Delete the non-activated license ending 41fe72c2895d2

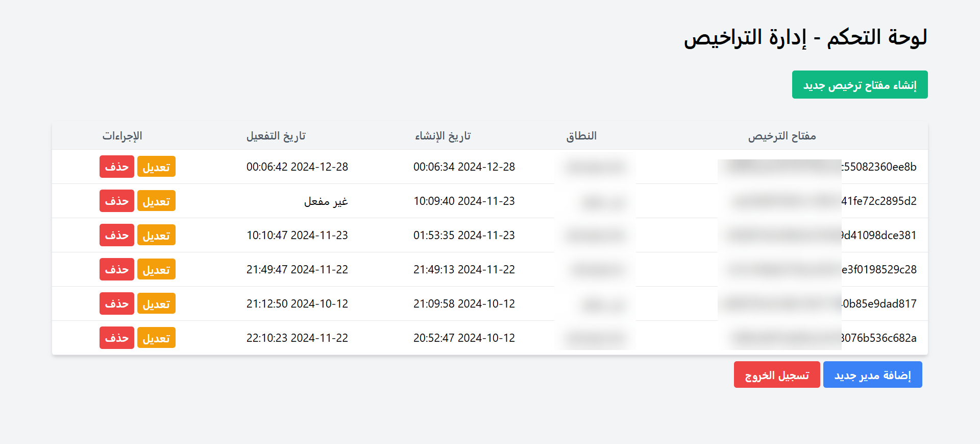(x=117, y=201)
